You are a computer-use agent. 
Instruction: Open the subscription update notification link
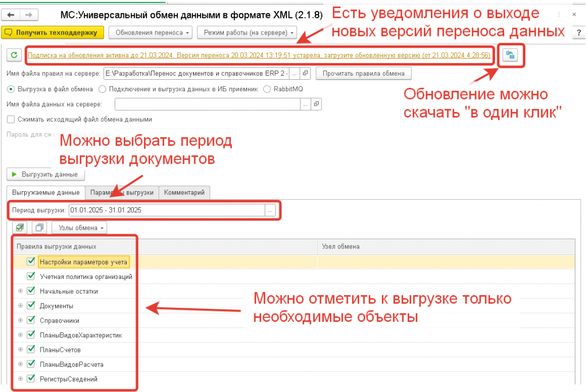(x=259, y=55)
